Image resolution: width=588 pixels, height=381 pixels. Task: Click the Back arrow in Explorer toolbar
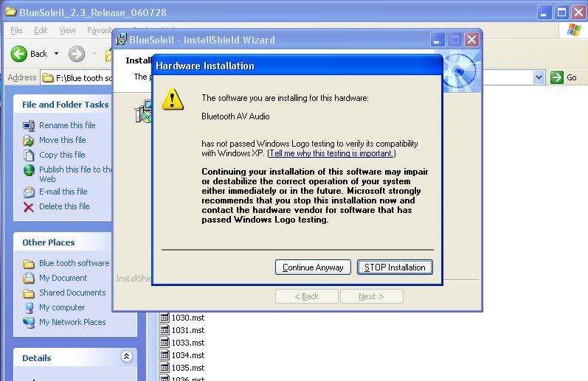pos(18,54)
